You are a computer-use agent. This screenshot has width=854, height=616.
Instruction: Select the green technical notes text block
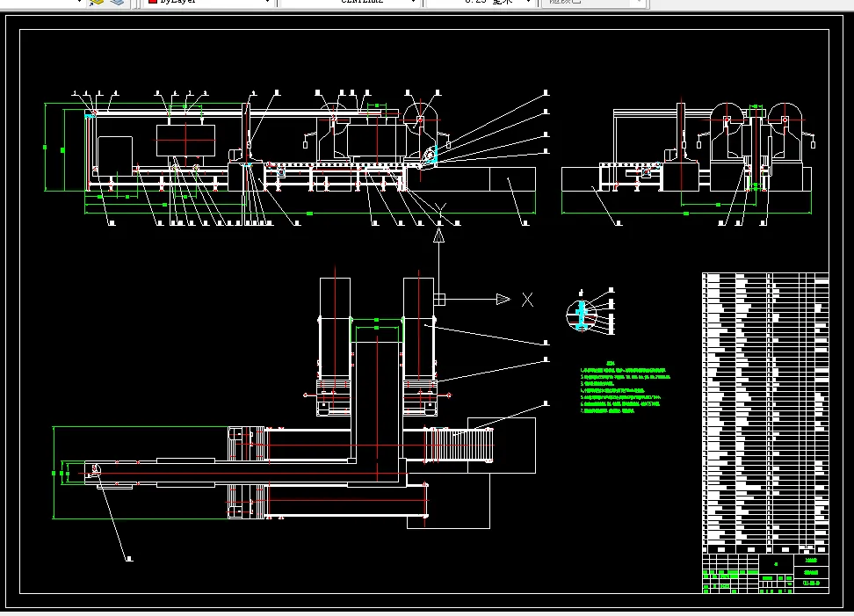[625, 388]
